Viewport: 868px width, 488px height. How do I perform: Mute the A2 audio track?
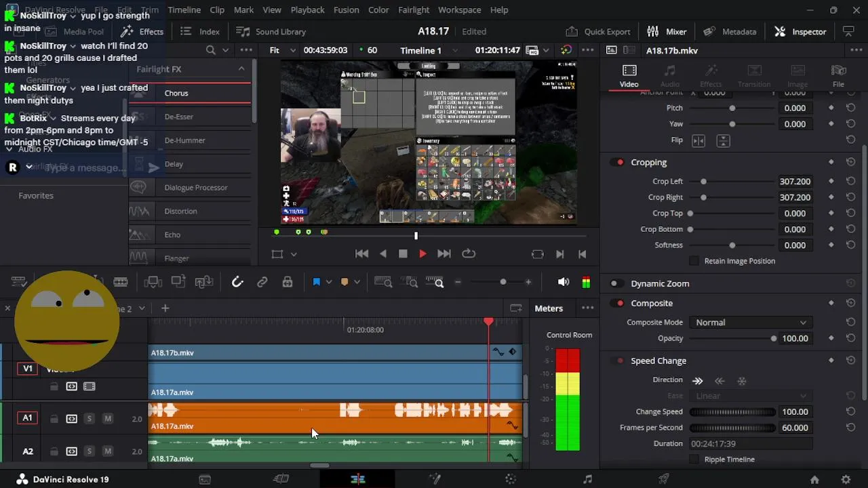[x=107, y=451]
